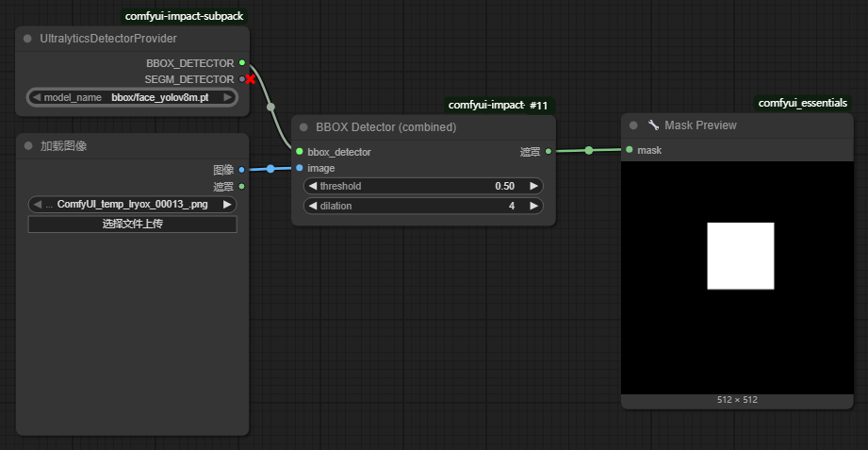The height and width of the screenshot is (450, 868).
Task: Collapse the 加载图像 node using header dot
Action: click(28, 146)
